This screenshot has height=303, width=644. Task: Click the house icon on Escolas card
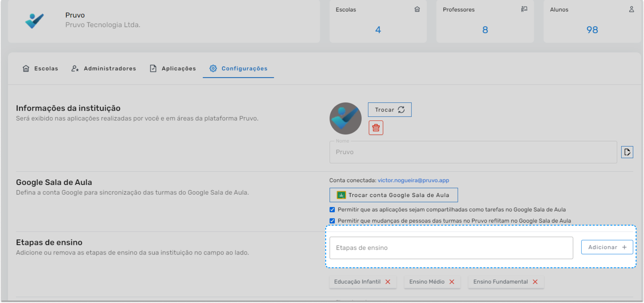[x=417, y=9]
